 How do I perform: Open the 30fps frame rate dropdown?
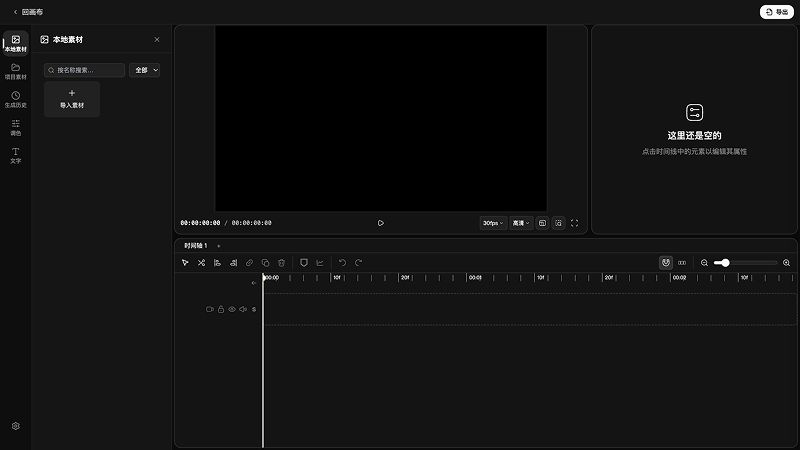pos(493,223)
